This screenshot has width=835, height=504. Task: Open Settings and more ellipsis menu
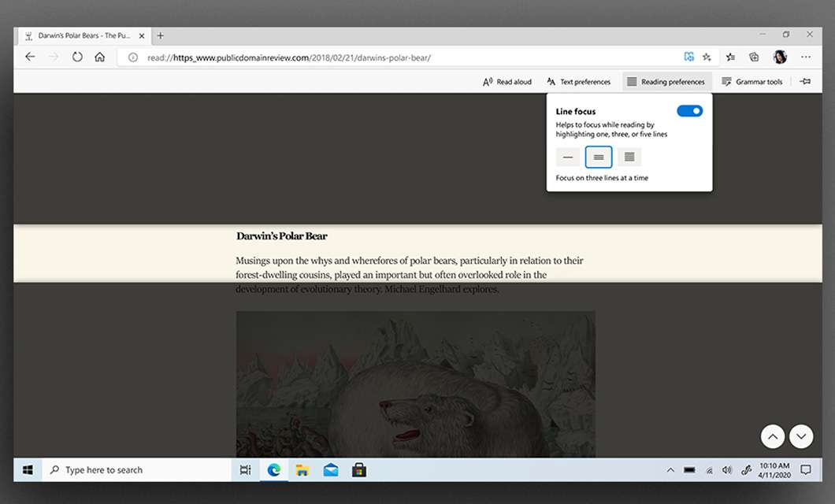click(806, 57)
